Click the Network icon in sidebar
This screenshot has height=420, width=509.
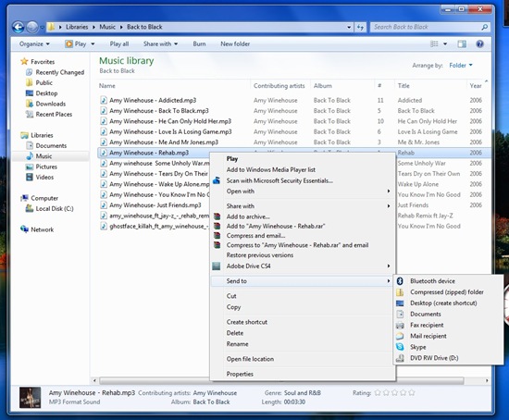[24, 229]
